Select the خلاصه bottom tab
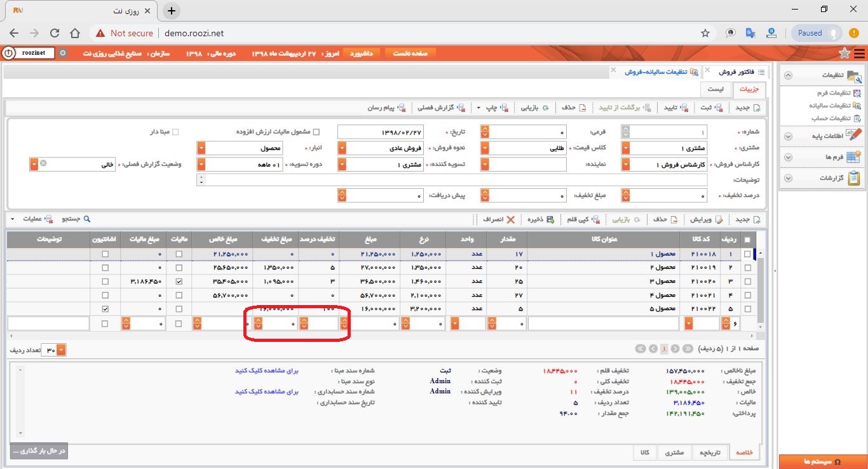 point(743,452)
